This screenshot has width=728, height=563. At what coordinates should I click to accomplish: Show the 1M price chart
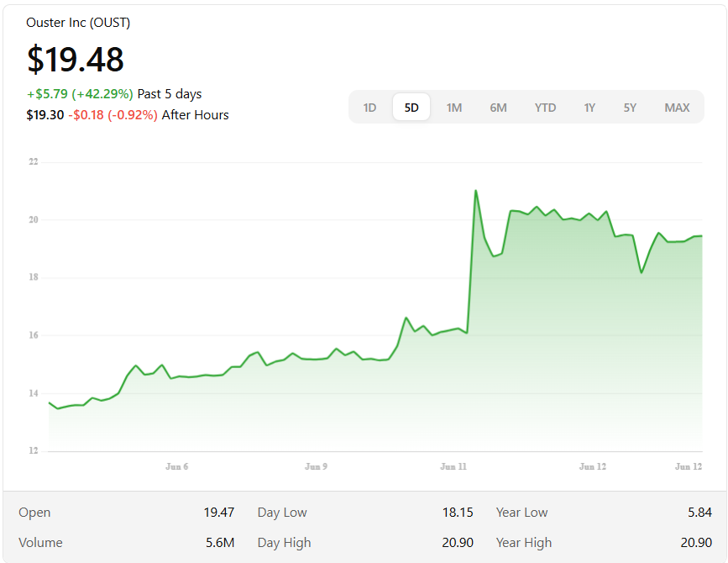point(454,108)
